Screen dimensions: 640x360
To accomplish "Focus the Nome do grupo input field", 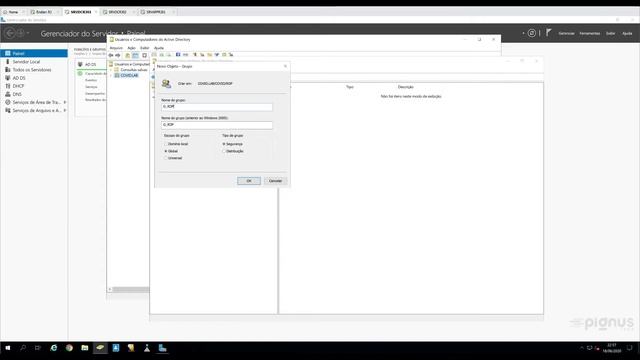I will 217,107.
